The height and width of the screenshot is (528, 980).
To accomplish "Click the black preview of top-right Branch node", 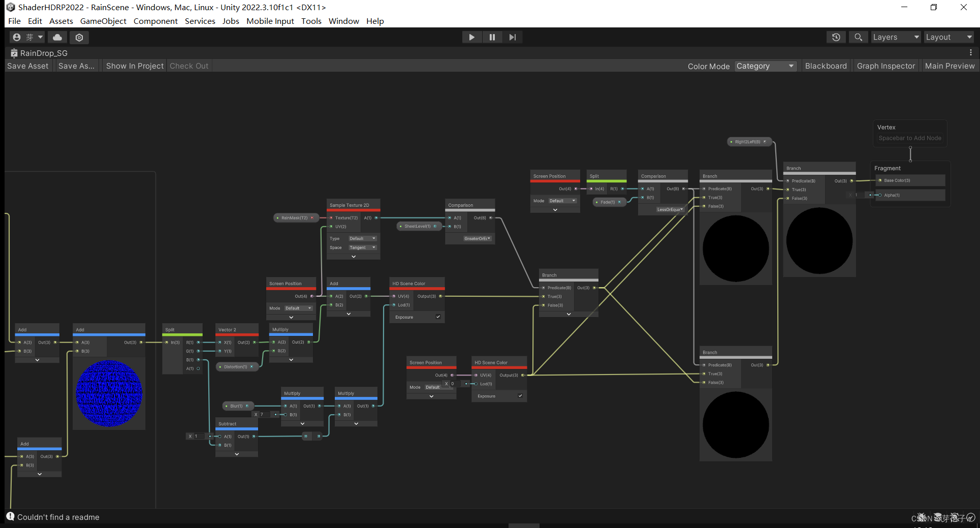I will (819, 240).
